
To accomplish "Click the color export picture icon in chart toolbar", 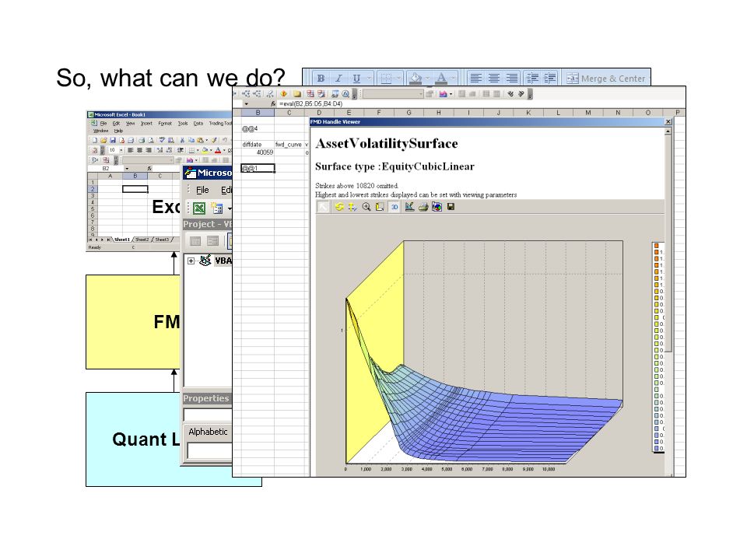I will click(437, 207).
